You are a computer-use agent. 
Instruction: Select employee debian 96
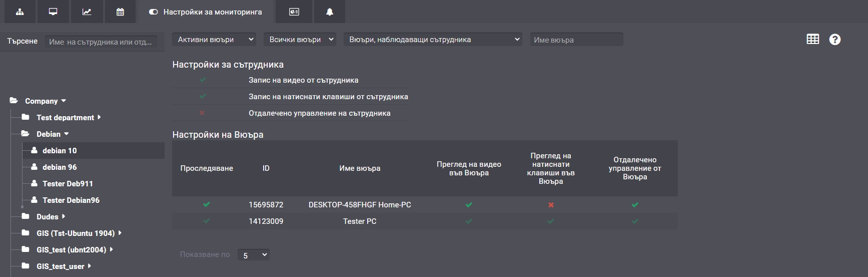click(x=60, y=167)
